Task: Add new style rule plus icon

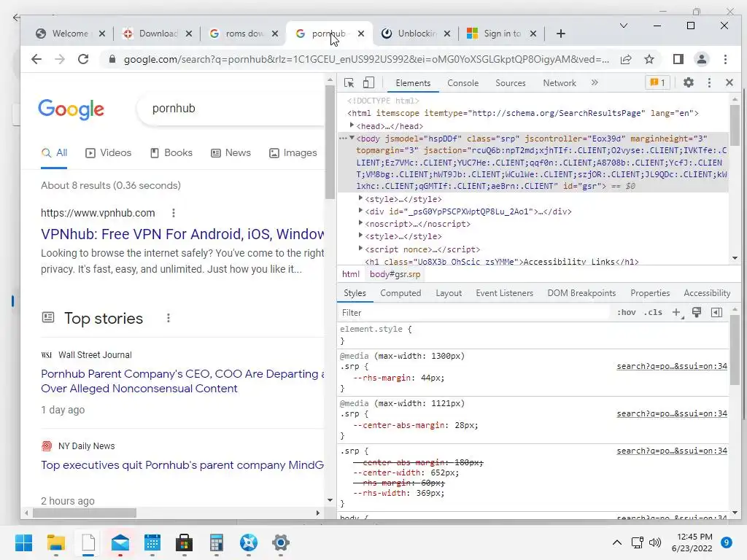Action: click(x=676, y=312)
